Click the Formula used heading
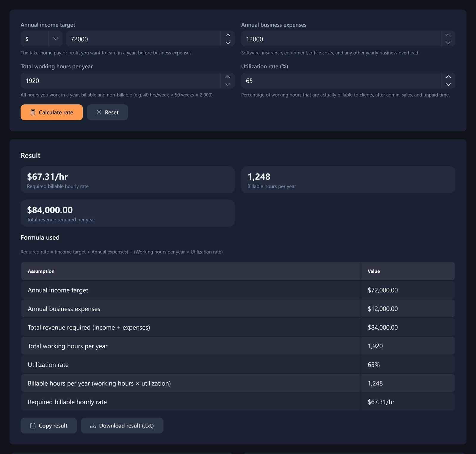 click(x=40, y=238)
